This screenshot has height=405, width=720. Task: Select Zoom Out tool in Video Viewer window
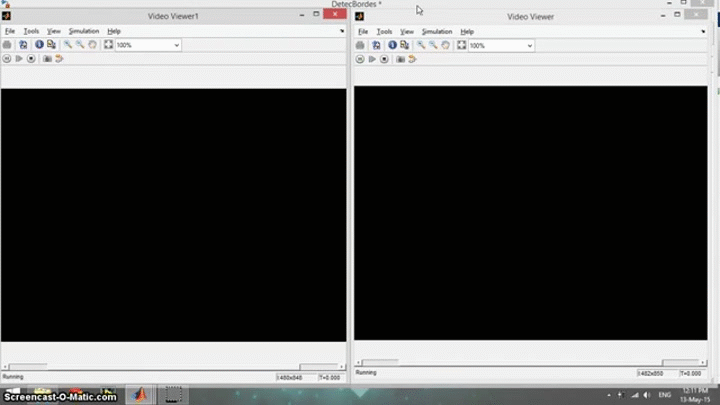[x=433, y=45]
